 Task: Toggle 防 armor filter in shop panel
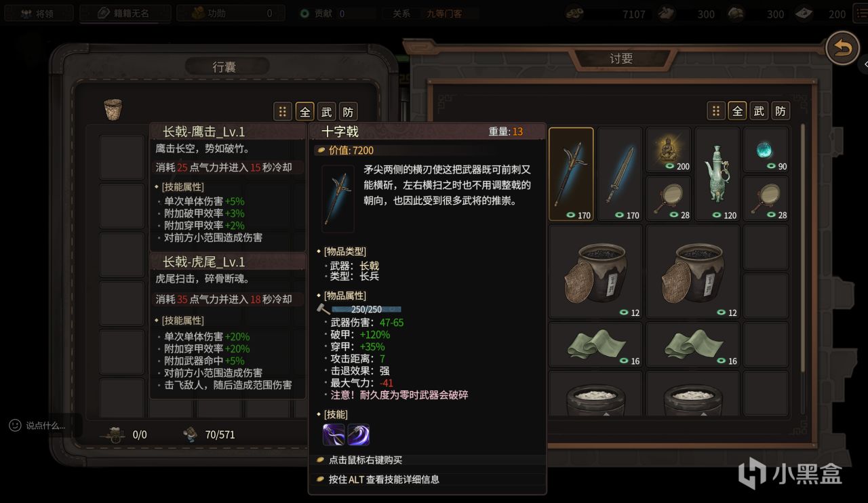tap(781, 110)
